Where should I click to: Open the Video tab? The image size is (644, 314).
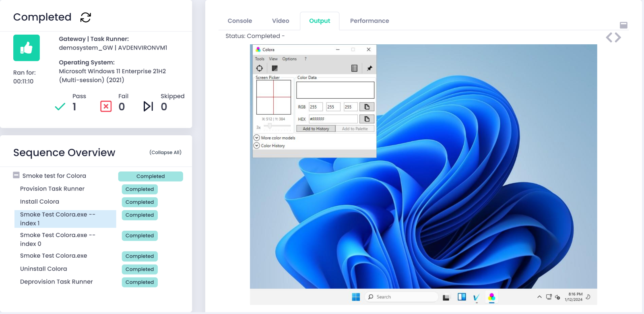pos(281,21)
